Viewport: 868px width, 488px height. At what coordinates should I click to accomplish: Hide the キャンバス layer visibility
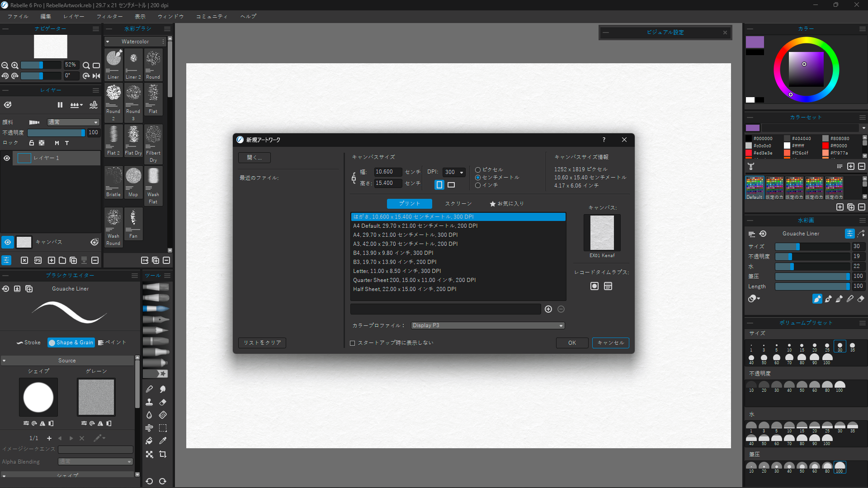(x=7, y=242)
